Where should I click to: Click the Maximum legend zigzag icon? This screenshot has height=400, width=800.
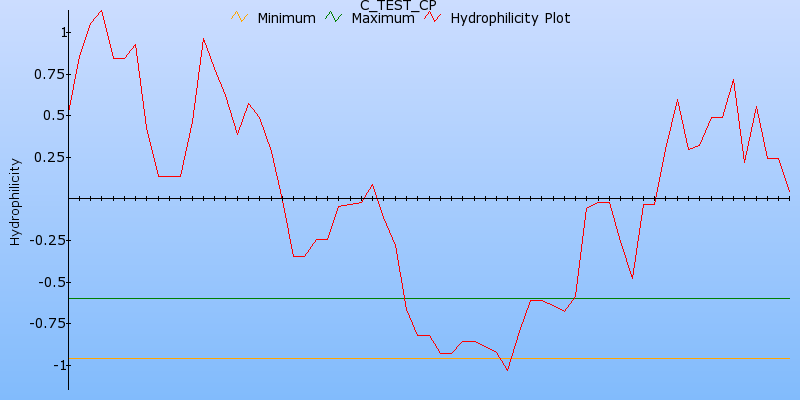[x=333, y=17]
